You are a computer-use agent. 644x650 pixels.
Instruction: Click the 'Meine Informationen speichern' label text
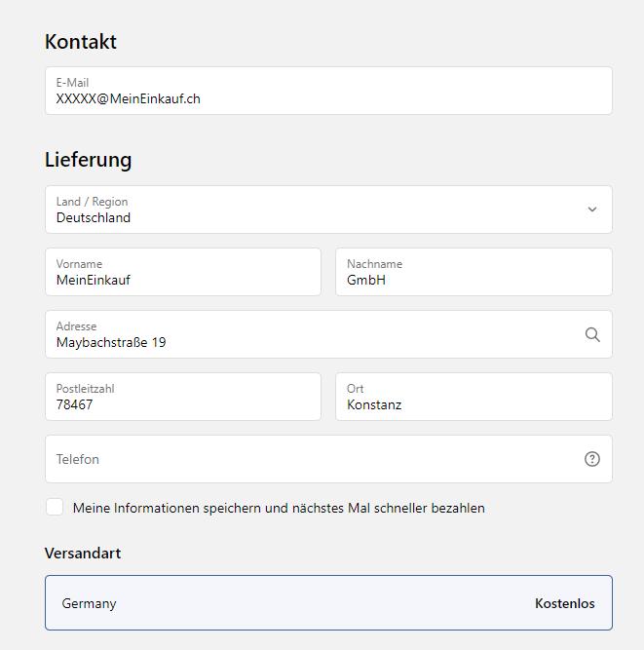[x=279, y=508]
